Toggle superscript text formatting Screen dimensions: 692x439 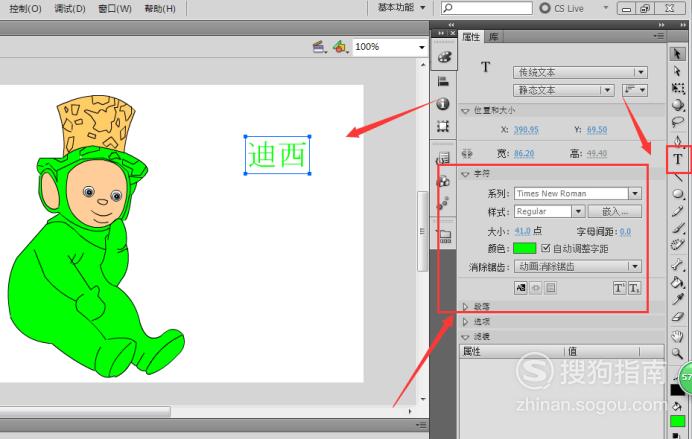(x=619, y=288)
